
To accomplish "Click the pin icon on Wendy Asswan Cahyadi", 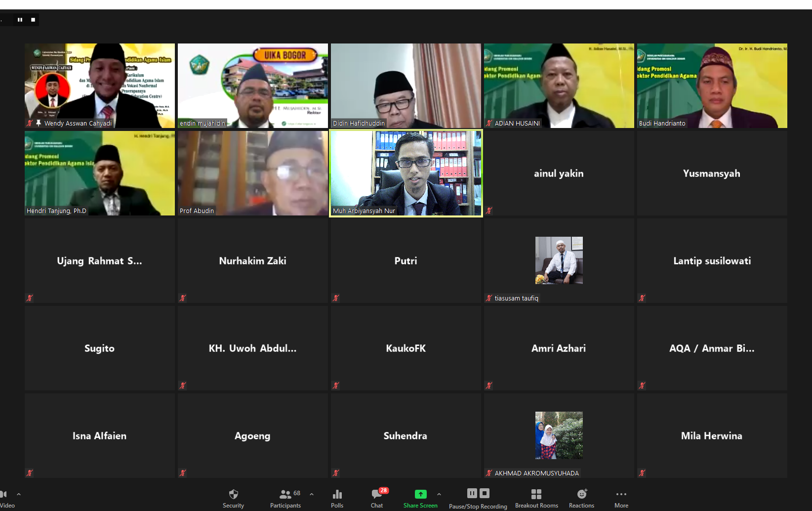I will pyautogui.click(x=39, y=123).
